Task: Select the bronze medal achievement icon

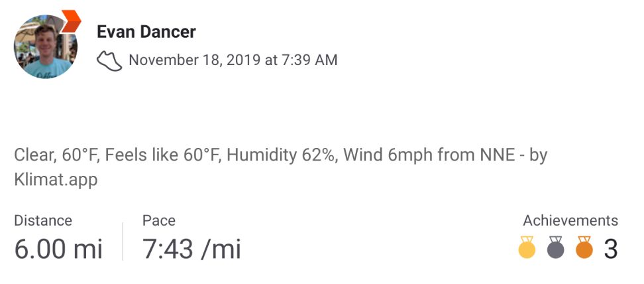Action: tap(584, 247)
